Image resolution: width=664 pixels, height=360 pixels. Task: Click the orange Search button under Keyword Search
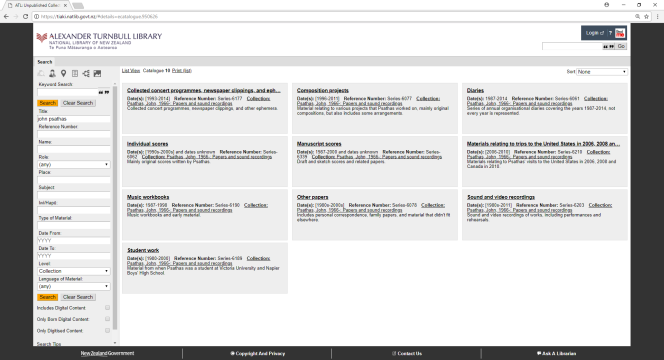47,103
